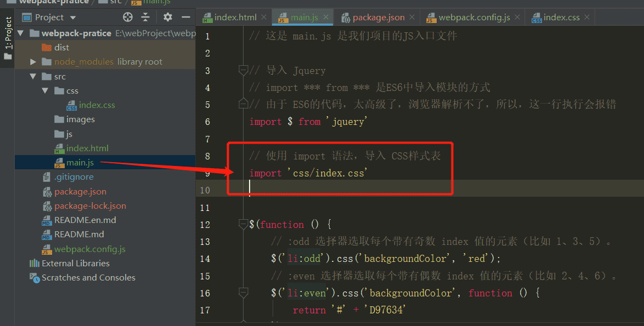Click the return keyword on line 17
This screenshot has height=326, width=644.
(x=309, y=311)
